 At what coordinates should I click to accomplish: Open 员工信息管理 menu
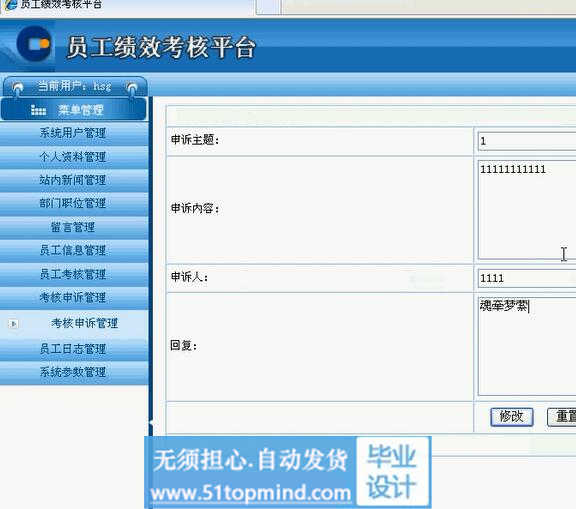pos(73,250)
